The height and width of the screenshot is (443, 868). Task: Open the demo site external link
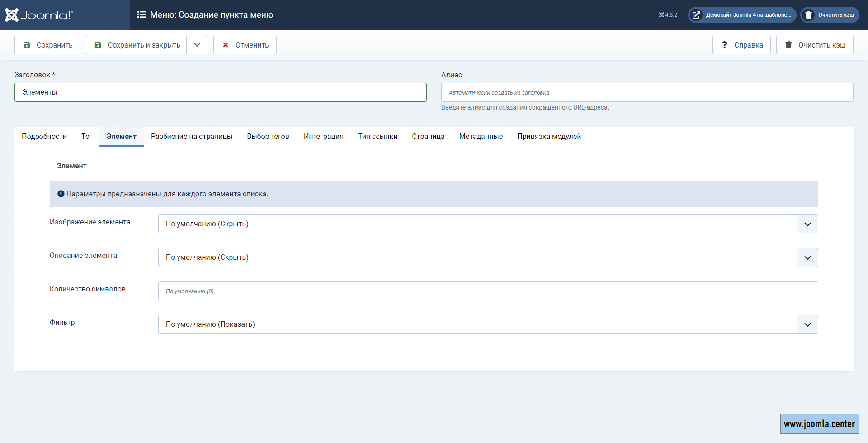[742, 15]
